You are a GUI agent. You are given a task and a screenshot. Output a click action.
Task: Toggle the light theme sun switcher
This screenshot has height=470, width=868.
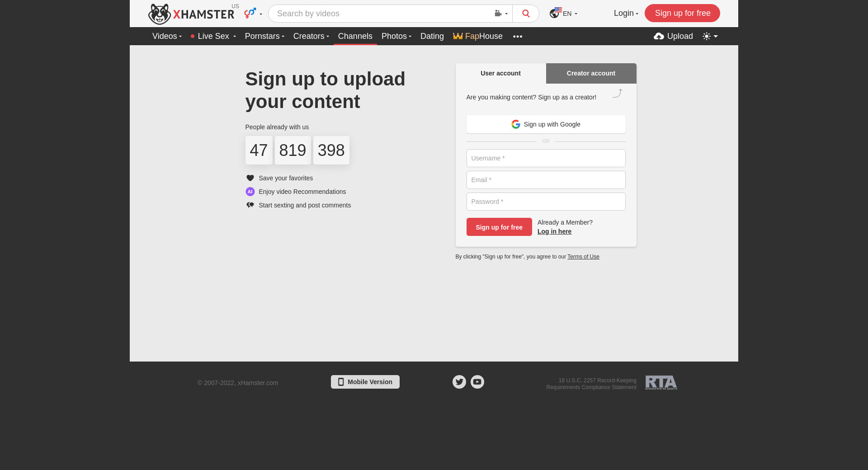pos(710,36)
